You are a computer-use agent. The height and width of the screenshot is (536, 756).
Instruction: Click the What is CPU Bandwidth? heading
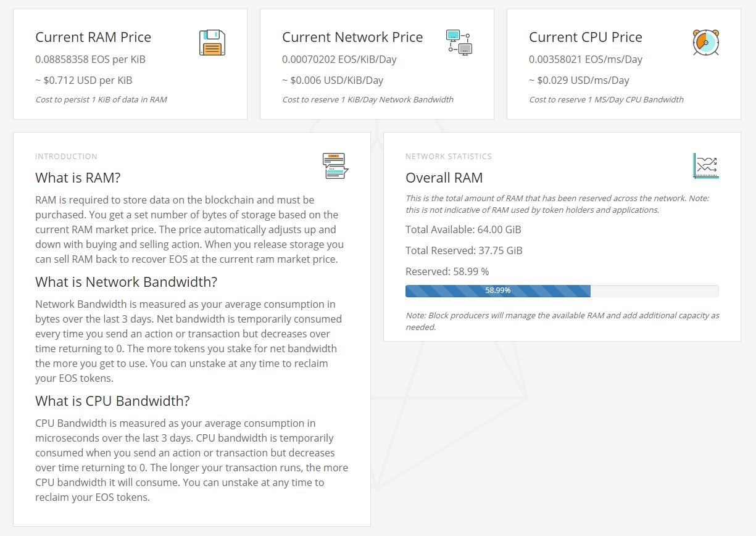[x=112, y=401]
